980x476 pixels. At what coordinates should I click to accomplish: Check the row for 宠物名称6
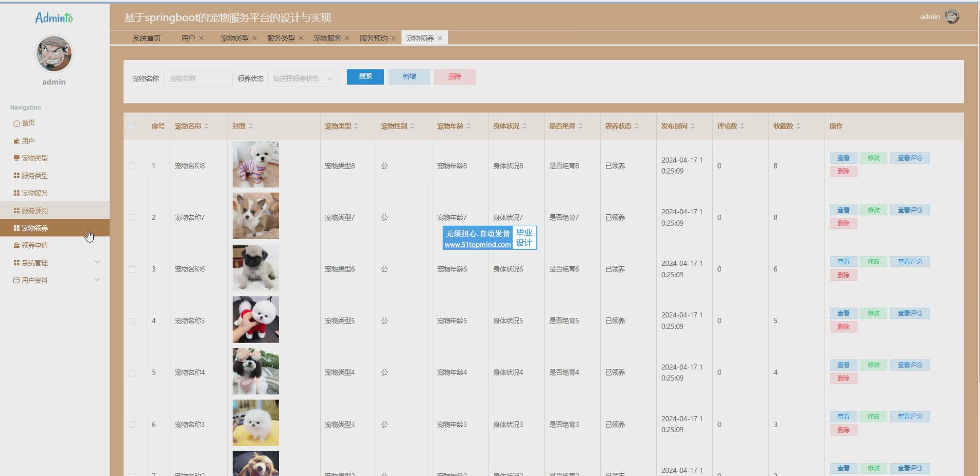point(132,269)
